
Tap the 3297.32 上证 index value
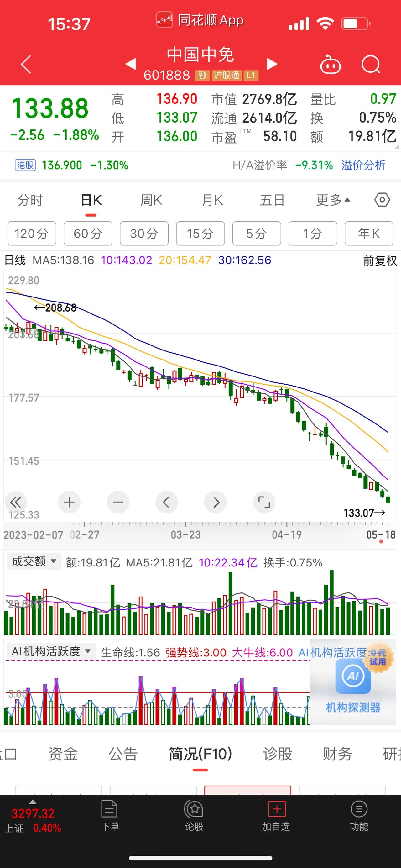click(x=33, y=813)
